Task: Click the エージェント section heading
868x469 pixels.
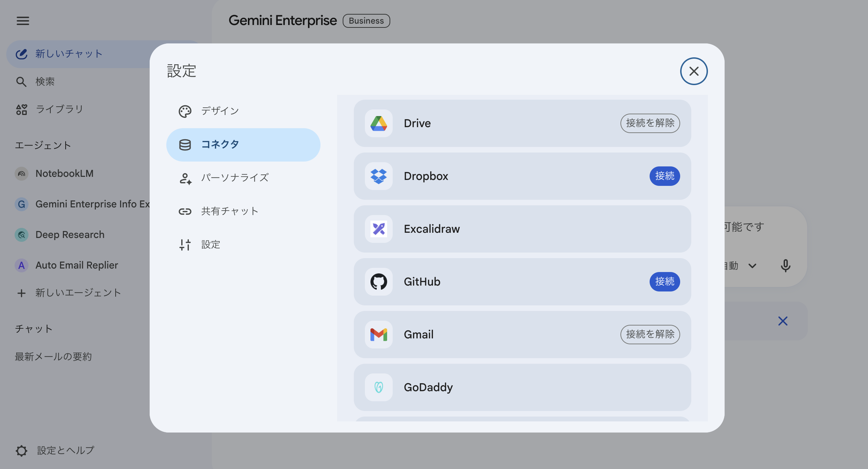Action: pyautogui.click(x=43, y=146)
